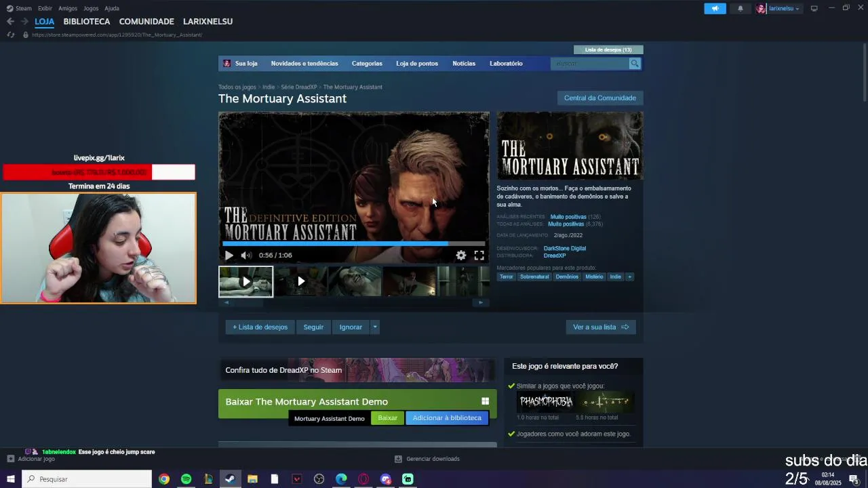The image size is (868, 488).
Task: Move thumbnail strip right with arrow
Action: click(481, 303)
